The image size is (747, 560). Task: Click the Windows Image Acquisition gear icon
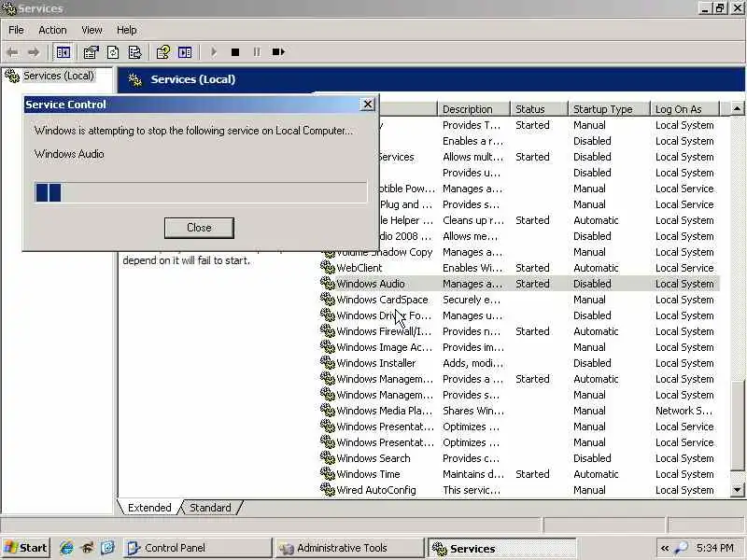(328, 346)
